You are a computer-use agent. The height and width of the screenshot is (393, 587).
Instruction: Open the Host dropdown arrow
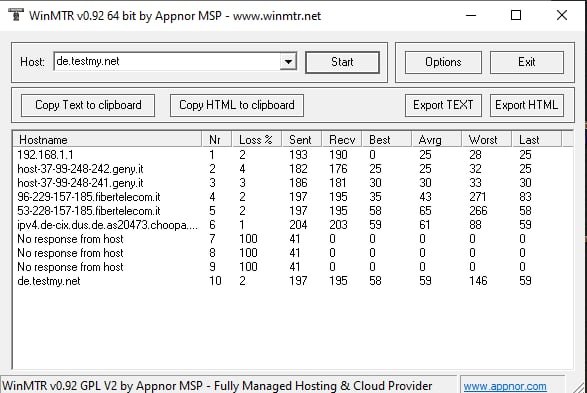288,61
